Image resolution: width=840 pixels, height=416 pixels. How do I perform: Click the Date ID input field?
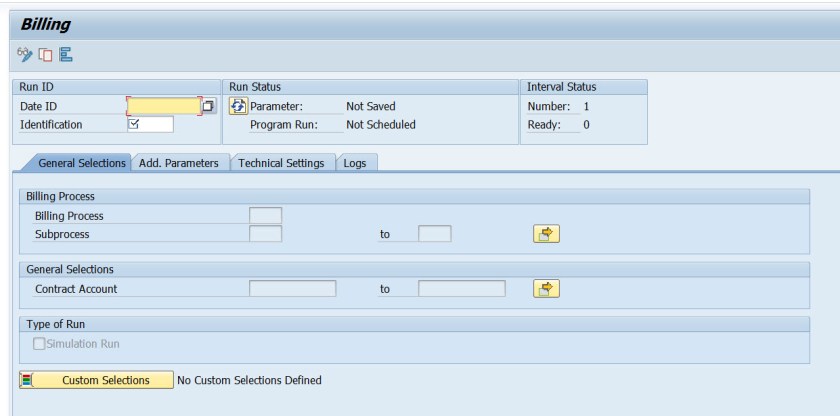coord(164,106)
